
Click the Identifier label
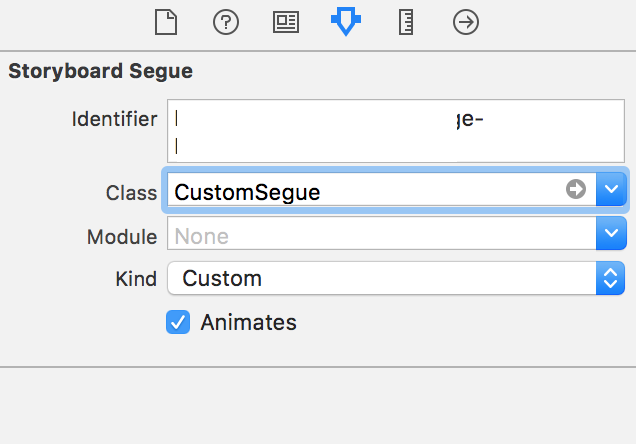click(x=114, y=119)
